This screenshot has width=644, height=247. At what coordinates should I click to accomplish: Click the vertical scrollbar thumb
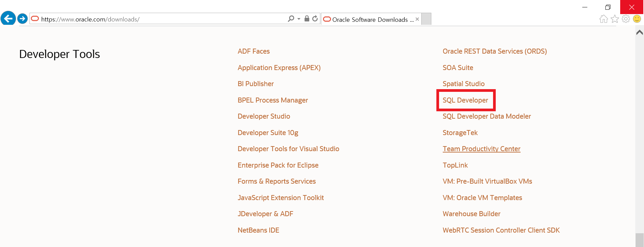(640, 240)
